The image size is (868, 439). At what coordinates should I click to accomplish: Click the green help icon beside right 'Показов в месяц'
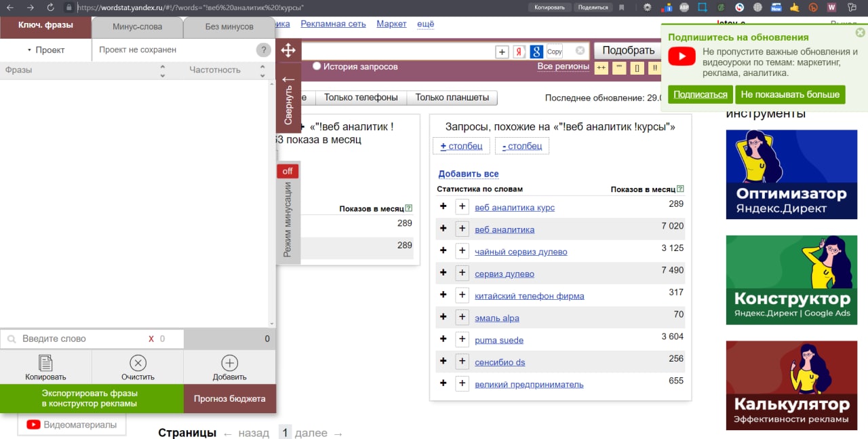click(680, 189)
